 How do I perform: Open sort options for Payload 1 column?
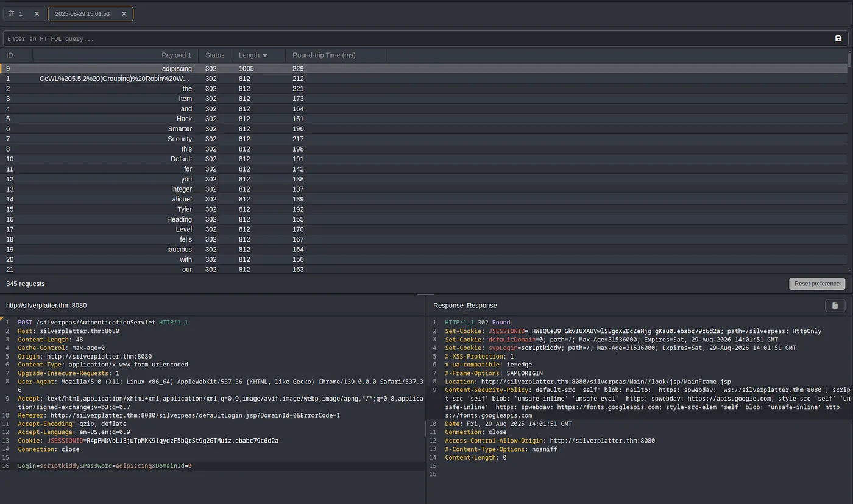click(x=177, y=55)
